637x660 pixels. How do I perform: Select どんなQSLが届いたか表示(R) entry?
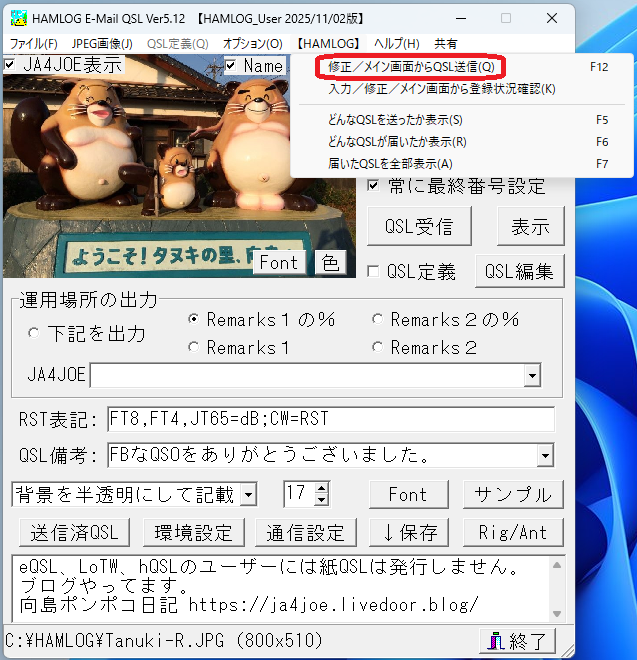pos(462,142)
